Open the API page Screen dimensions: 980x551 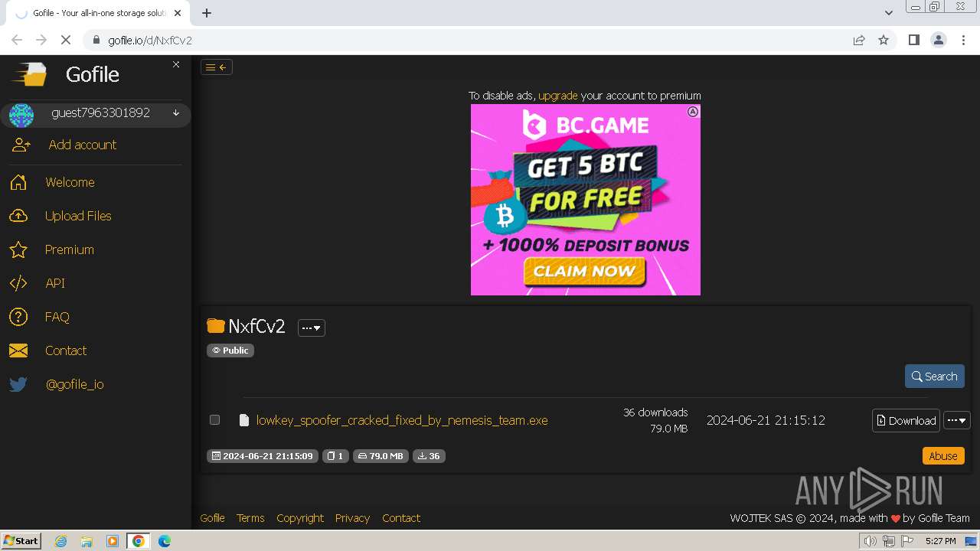[x=55, y=283]
